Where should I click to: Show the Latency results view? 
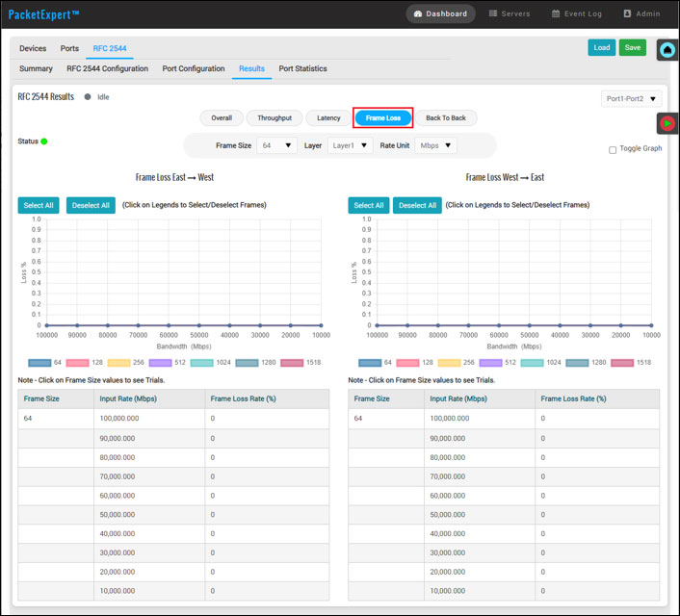(x=328, y=118)
